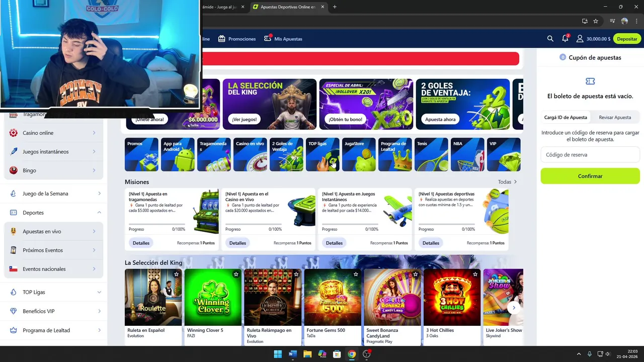Click the Depositar button
This screenshot has height=362, width=644.
coord(627,39)
